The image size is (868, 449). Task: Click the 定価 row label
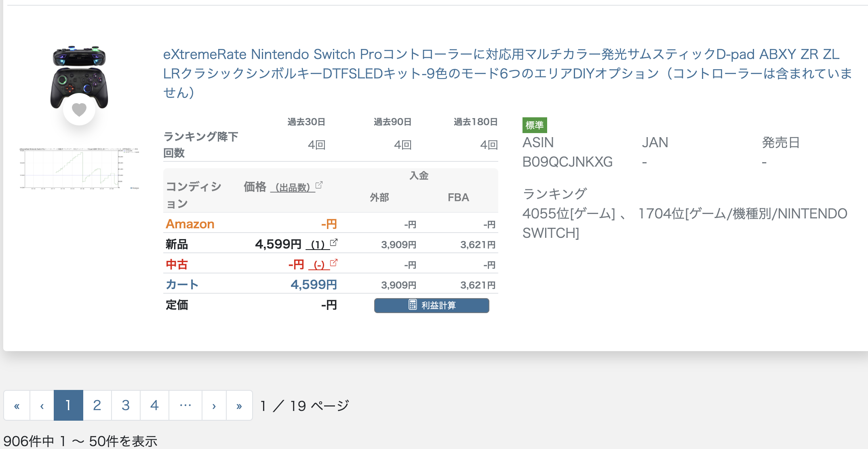[177, 305]
